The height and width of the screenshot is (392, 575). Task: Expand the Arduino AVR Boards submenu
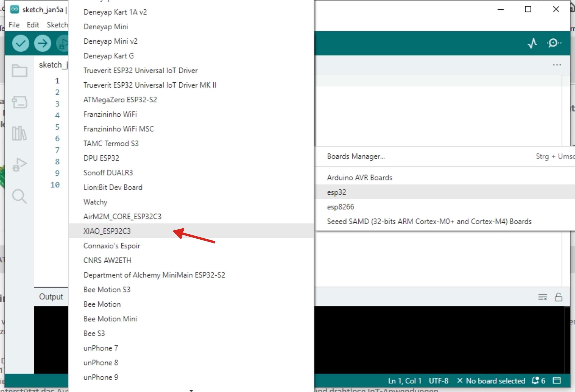coord(359,177)
